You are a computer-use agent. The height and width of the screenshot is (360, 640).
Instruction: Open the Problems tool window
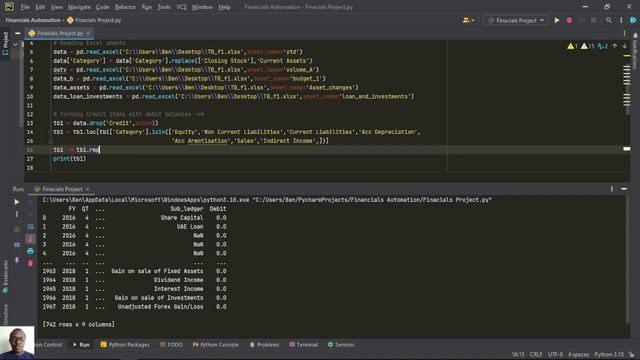(264, 345)
